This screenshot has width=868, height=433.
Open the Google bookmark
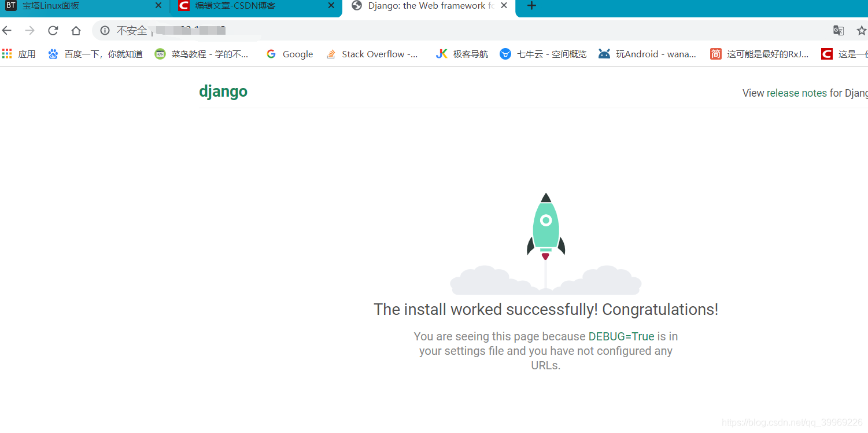tap(290, 54)
